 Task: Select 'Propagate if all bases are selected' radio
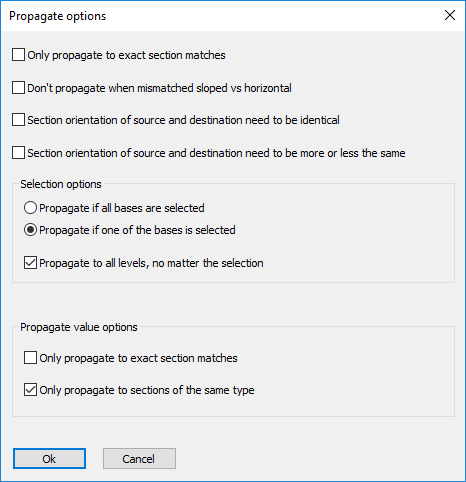pos(30,208)
